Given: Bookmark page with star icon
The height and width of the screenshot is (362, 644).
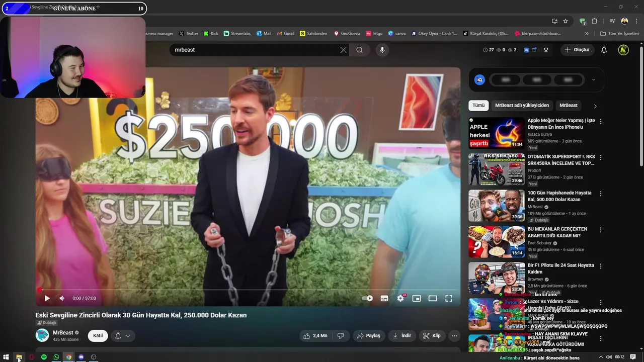Looking at the screenshot, I should [x=566, y=21].
